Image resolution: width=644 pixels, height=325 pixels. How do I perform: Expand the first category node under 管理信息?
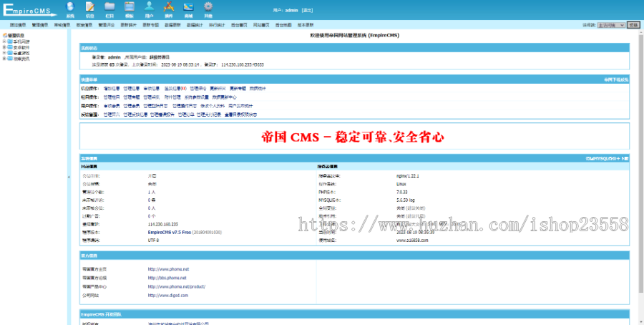[4, 41]
